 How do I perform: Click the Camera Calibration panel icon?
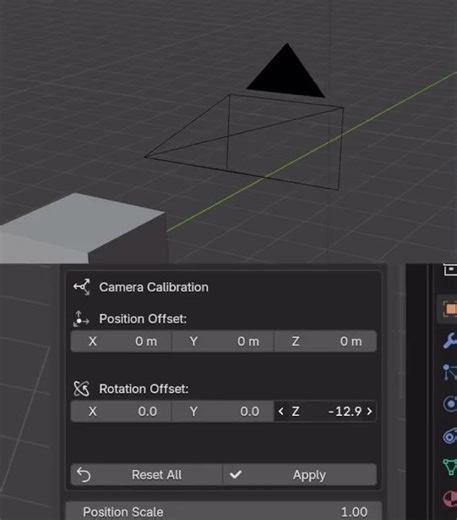click(x=82, y=287)
